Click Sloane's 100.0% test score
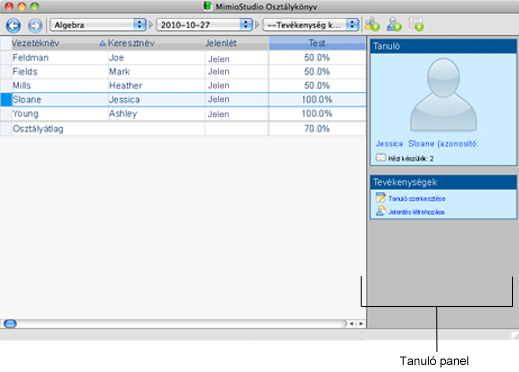This screenshot has width=519, height=372. [317, 100]
